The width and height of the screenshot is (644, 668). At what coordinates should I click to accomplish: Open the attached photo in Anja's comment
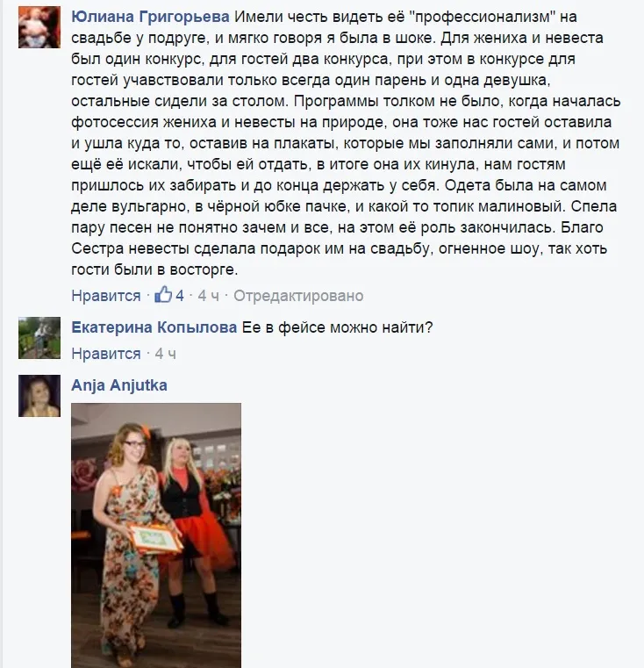pos(156,535)
